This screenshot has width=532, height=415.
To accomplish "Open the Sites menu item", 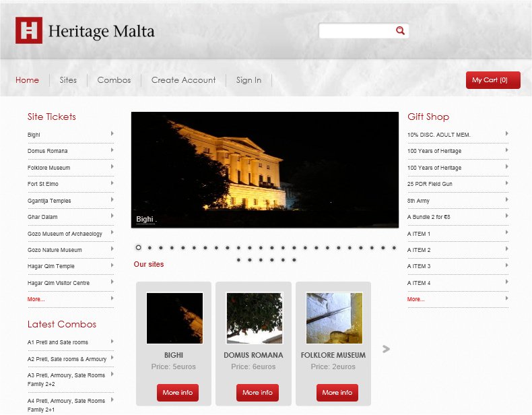I will coord(68,80).
